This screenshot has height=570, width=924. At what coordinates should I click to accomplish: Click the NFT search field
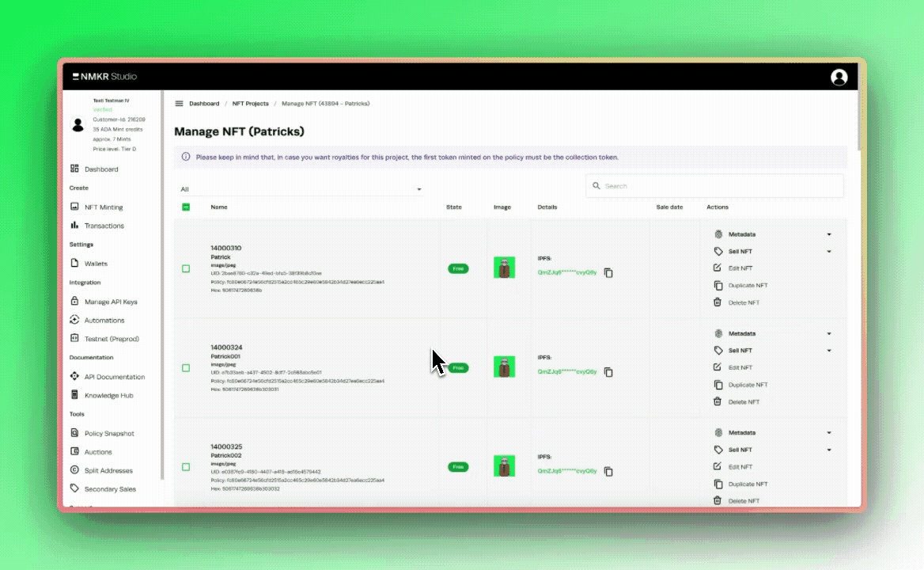(x=714, y=186)
